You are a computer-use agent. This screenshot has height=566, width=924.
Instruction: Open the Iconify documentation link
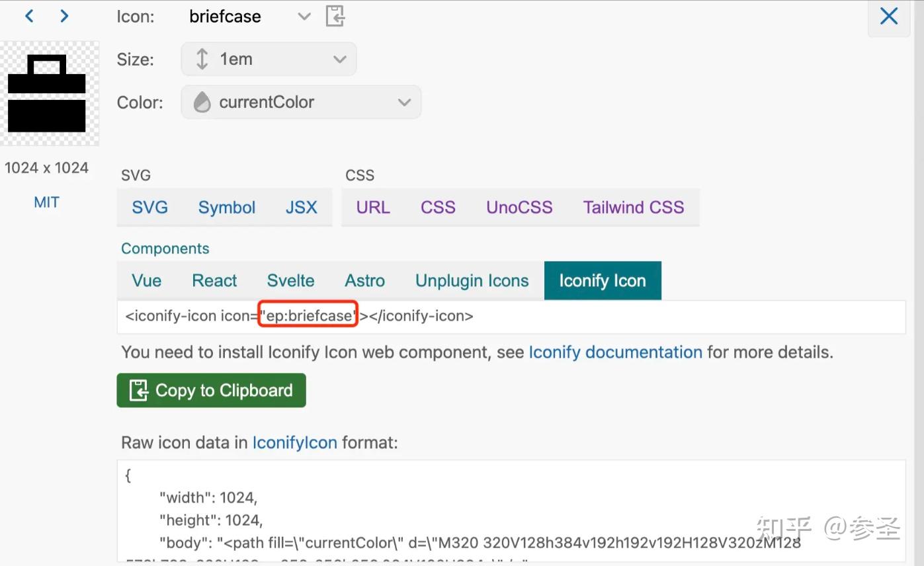[615, 352]
